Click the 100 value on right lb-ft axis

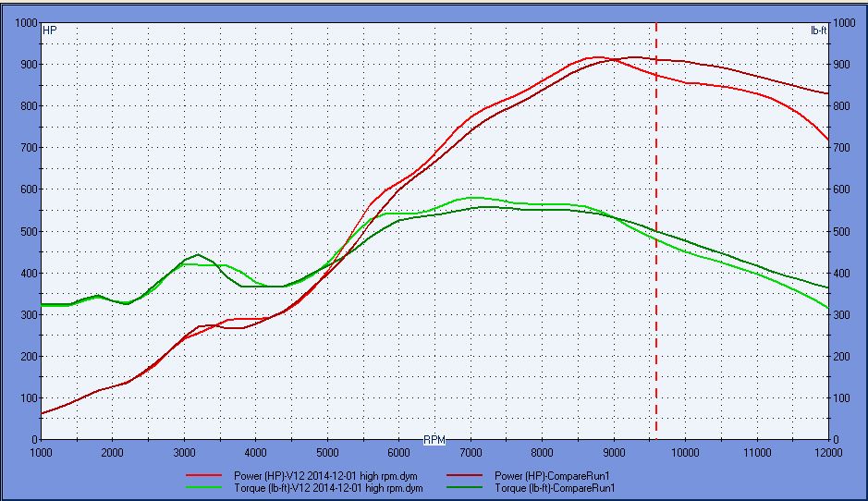tap(843, 398)
